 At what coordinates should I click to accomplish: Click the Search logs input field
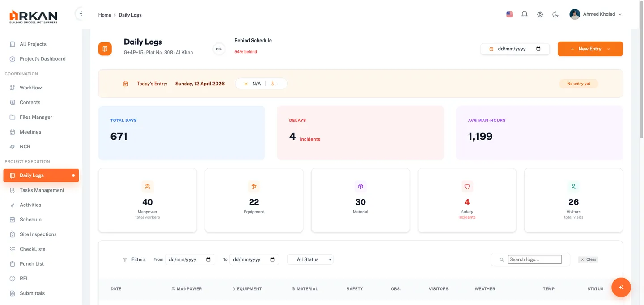pos(534,259)
